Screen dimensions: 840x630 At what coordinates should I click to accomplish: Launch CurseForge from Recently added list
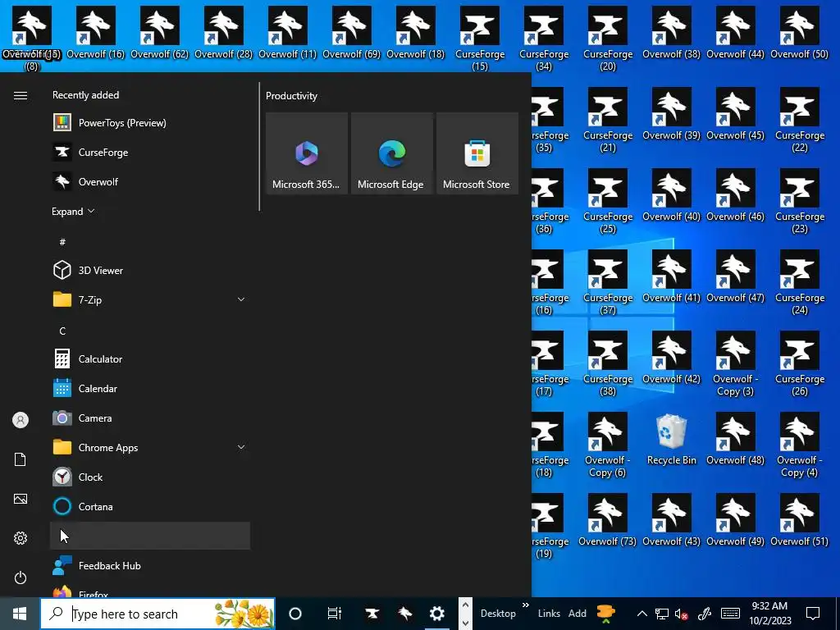coord(150,152)
